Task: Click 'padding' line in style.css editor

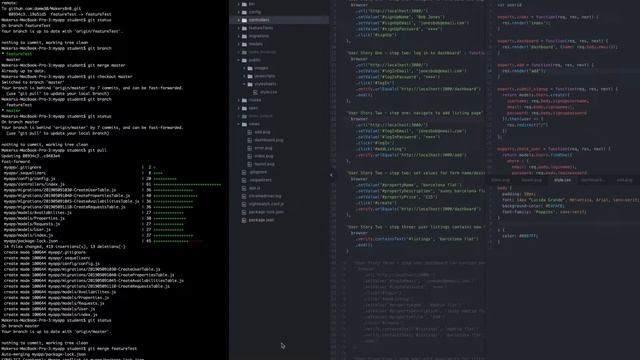Action: [518, 194]
